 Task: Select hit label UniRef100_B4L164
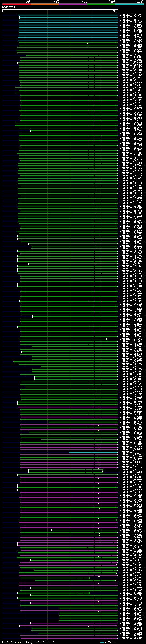point(131,191)
